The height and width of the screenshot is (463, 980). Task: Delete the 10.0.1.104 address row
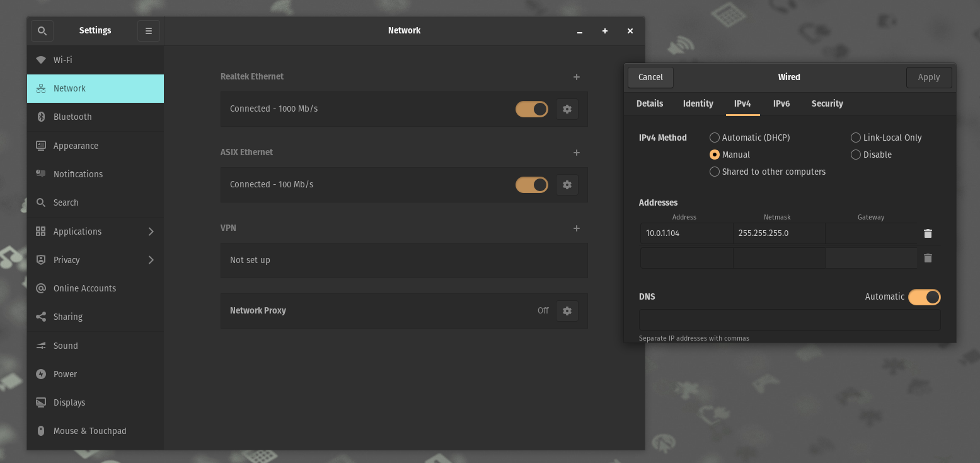point(928,233)
